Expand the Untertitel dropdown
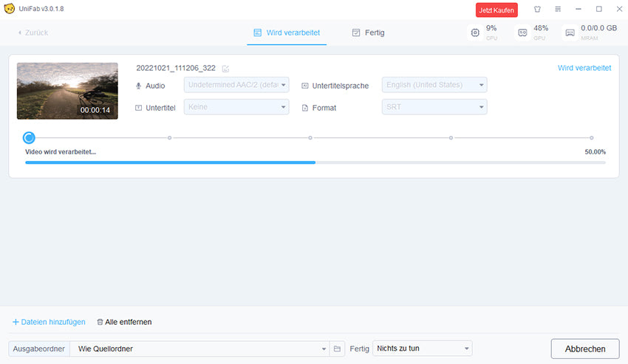628x364 pixels. [x=236, y=107]
